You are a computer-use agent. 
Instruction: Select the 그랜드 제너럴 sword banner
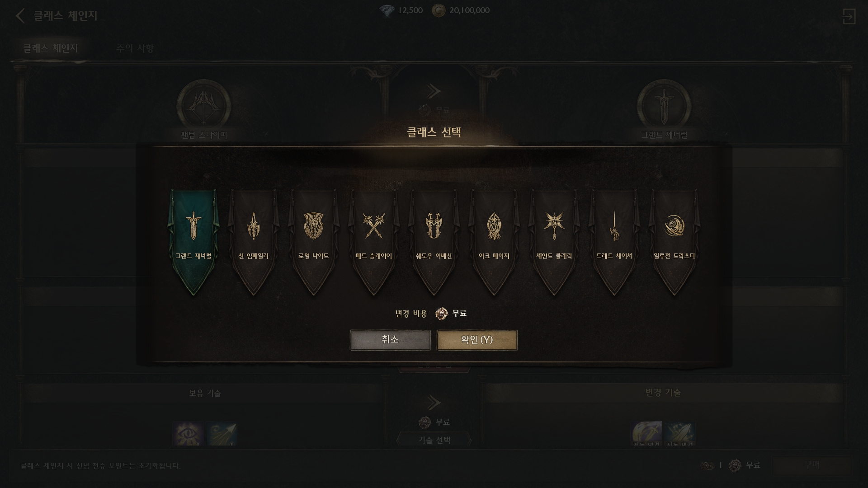pyautogui.click(x=193, y=242)
